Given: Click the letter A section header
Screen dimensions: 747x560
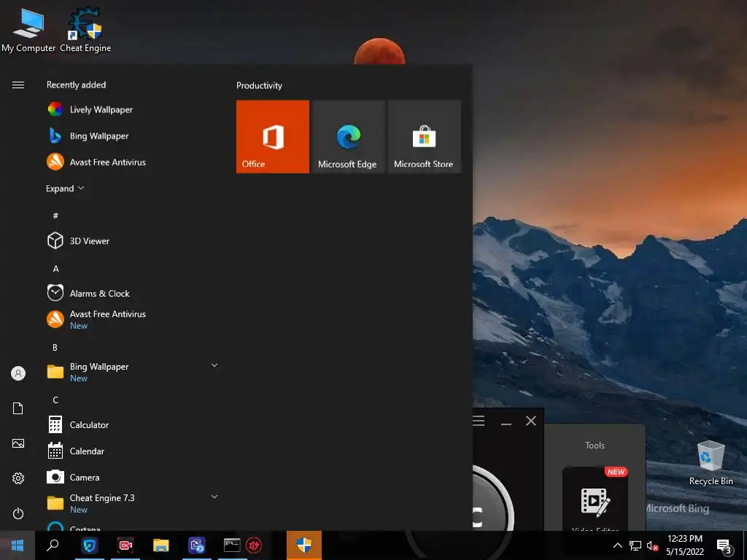Looking at the screenshot, I should (x=55, y=268).
